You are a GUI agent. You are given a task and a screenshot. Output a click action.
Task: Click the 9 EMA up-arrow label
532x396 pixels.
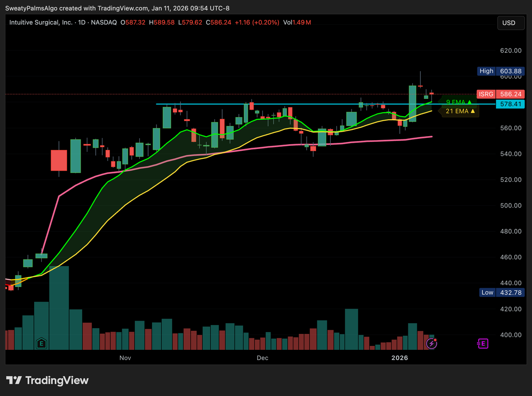(x=458, y=102)
